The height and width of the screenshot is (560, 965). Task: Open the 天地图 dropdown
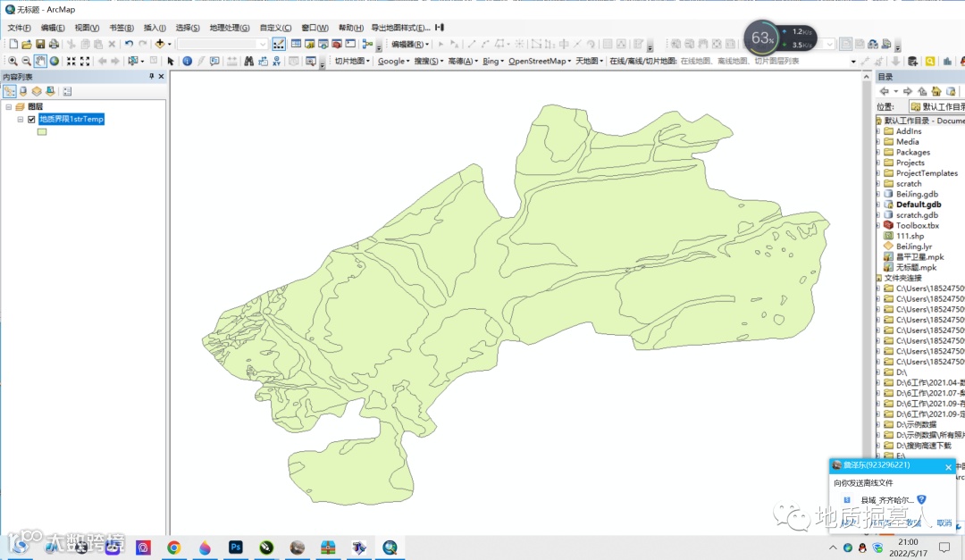[589, 61]
